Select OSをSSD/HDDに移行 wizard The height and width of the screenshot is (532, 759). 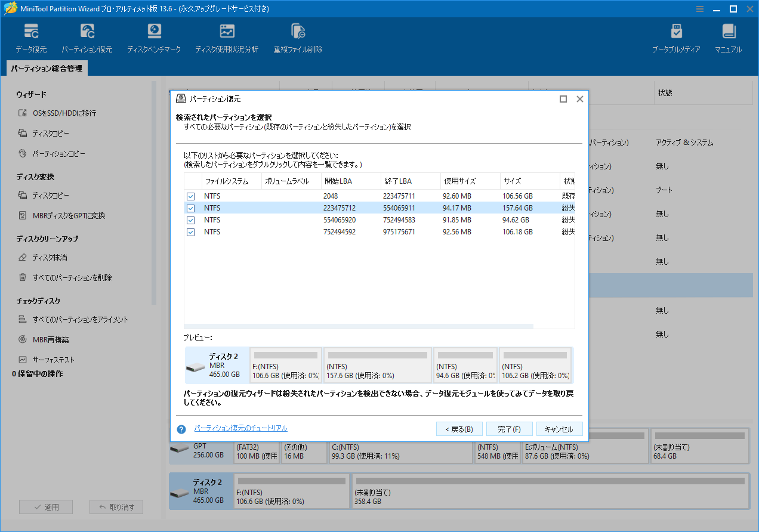tap(57, 113)
